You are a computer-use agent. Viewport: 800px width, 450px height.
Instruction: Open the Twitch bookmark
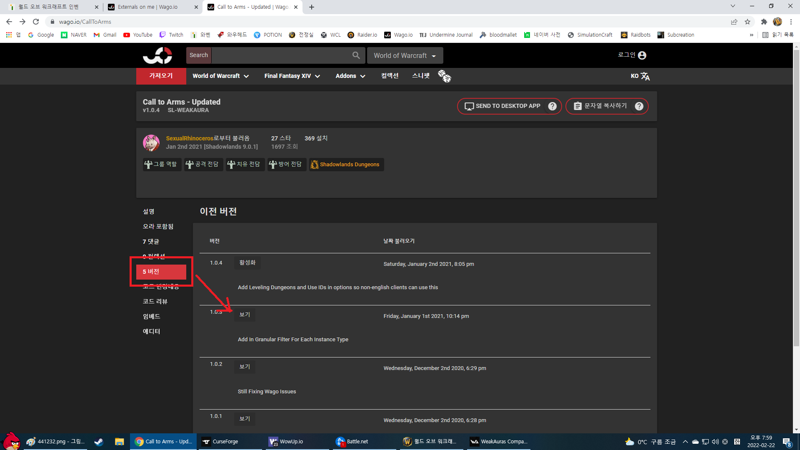(x=171, y=35)
